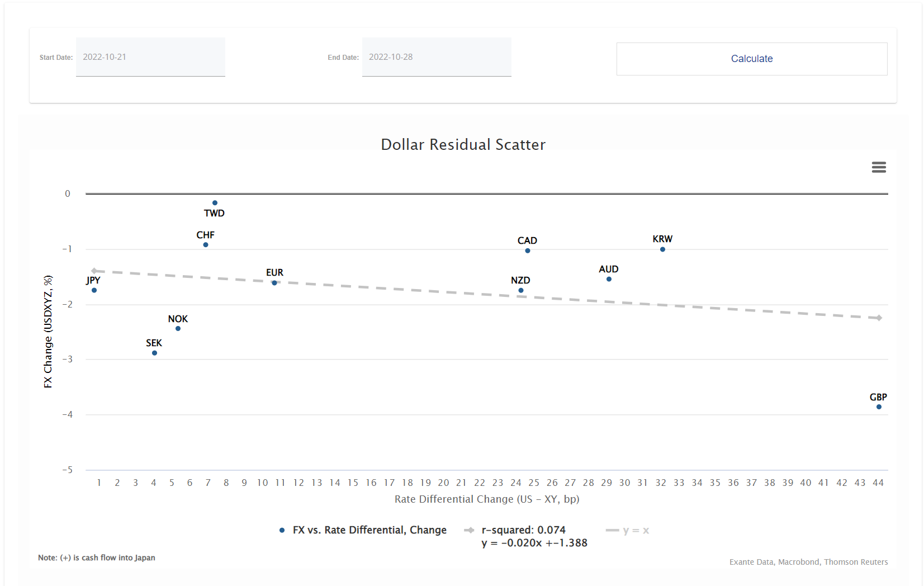Select the End Date input field
Viewport: 924px width, 586px height.
437,56
